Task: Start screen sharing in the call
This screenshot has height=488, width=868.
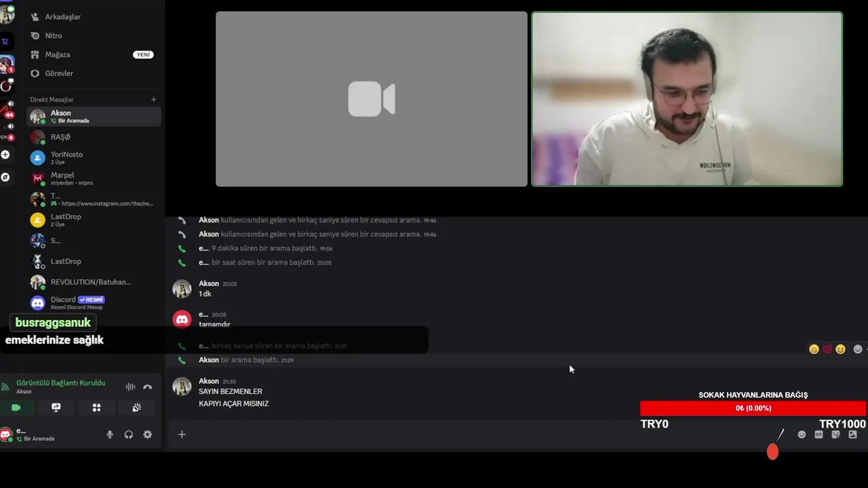Action: (56, 407)
